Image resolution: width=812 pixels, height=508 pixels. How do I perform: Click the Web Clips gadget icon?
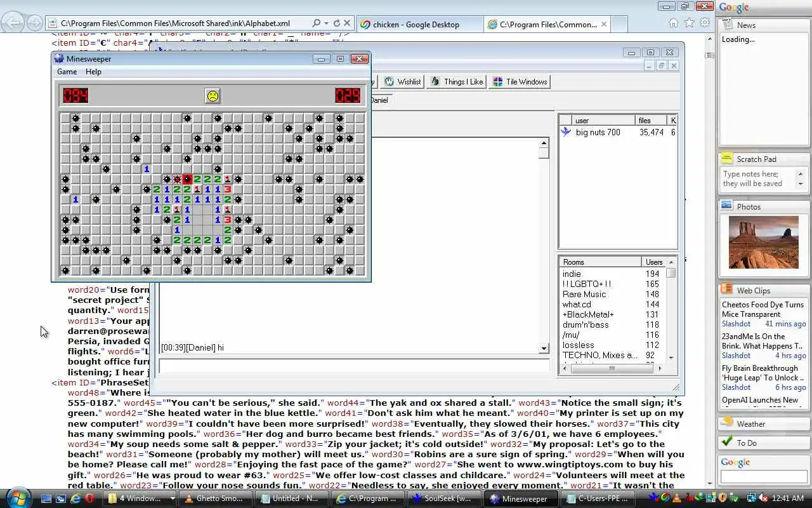pos(726,290)
